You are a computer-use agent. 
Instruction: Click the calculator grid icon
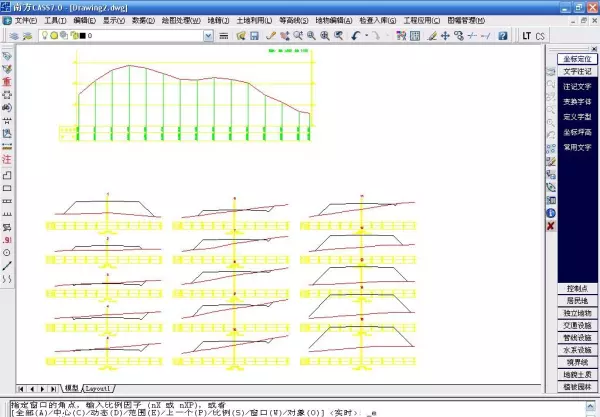point(415,36)
